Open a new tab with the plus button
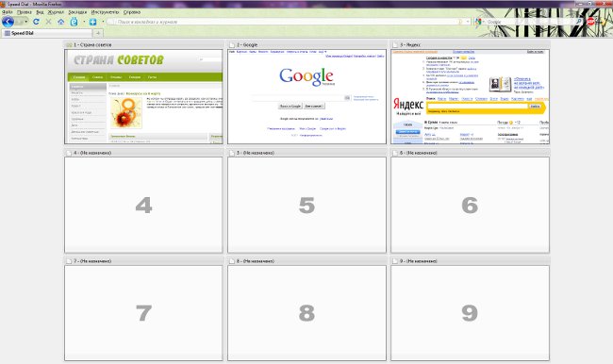Image resolution: width=613 pixels, height=364 pixels. click(x=98, y=33)
